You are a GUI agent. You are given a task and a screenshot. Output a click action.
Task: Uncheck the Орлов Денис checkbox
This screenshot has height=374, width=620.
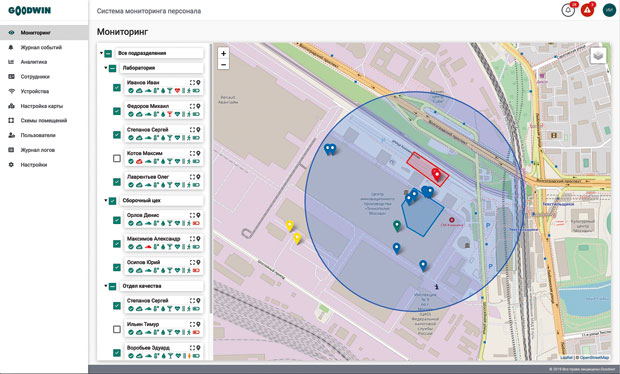tap(117, 220)
